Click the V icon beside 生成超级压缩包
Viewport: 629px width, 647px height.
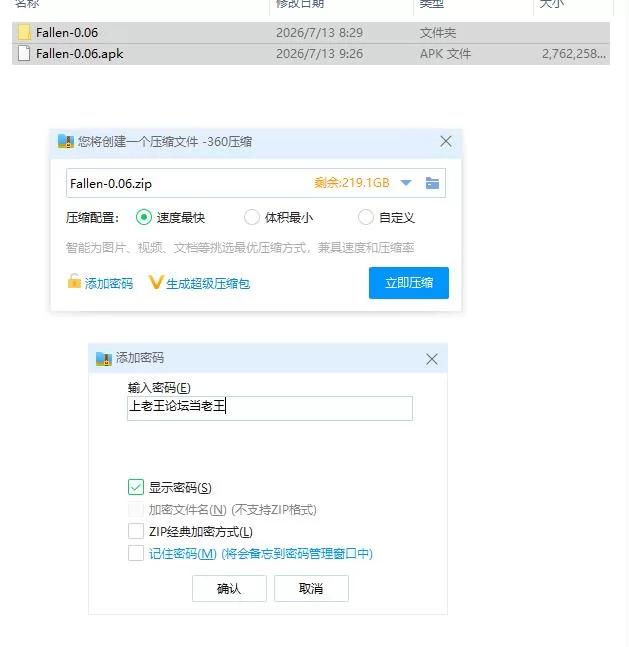click(156, 283)
